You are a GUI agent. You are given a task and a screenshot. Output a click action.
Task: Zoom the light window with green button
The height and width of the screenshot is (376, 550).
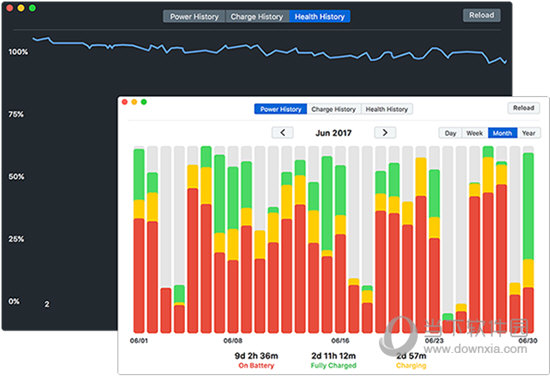click(x=143, y=102)
